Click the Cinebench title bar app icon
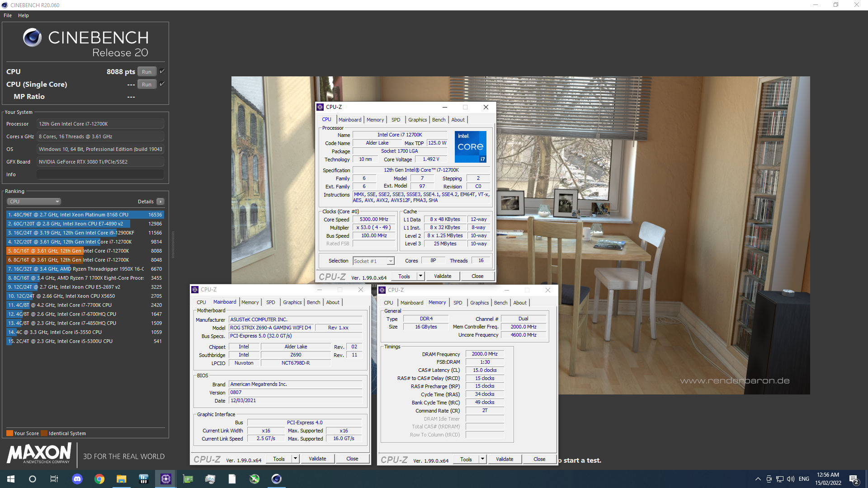This screenshot has width=868, height=488. (5, 5)
